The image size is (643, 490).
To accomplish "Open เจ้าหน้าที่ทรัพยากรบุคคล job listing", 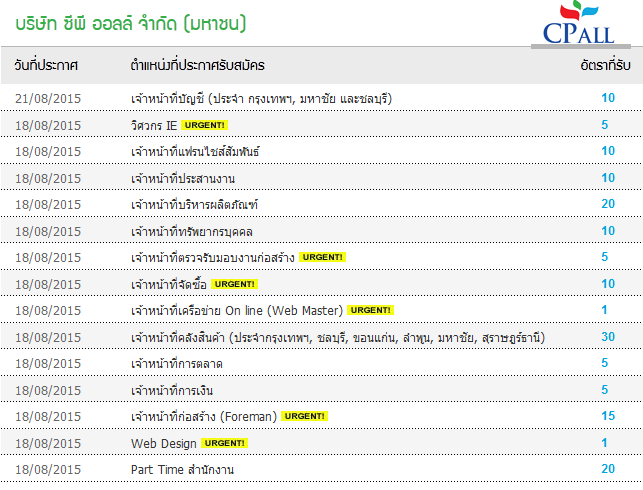I will coord(192,232).
